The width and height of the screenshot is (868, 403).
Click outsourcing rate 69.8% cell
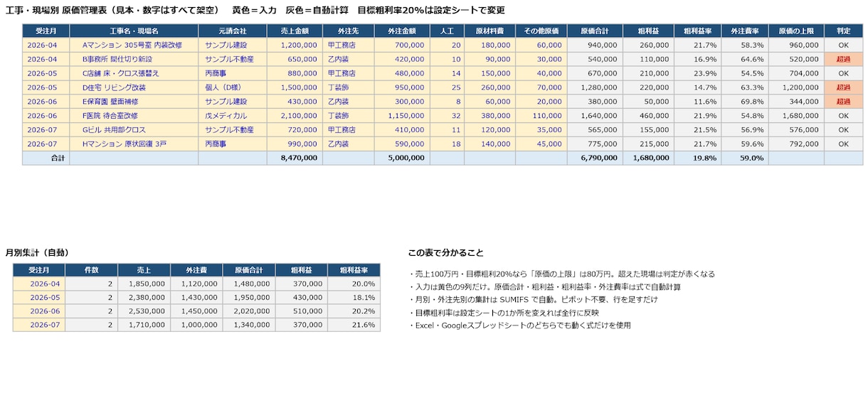pos(744,102)
